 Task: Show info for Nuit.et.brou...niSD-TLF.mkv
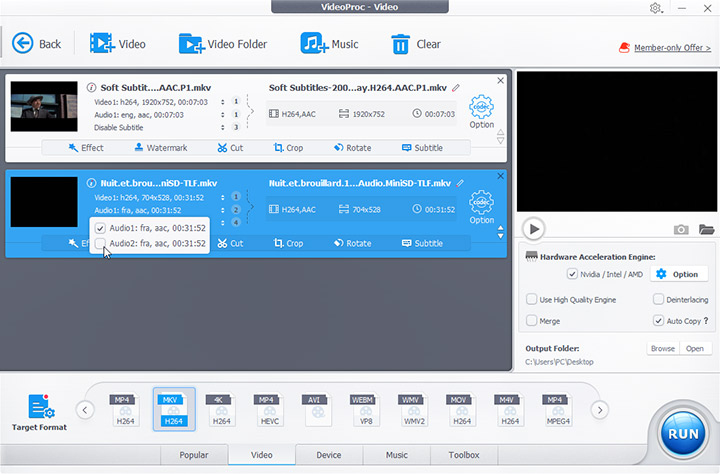(91, 183)
